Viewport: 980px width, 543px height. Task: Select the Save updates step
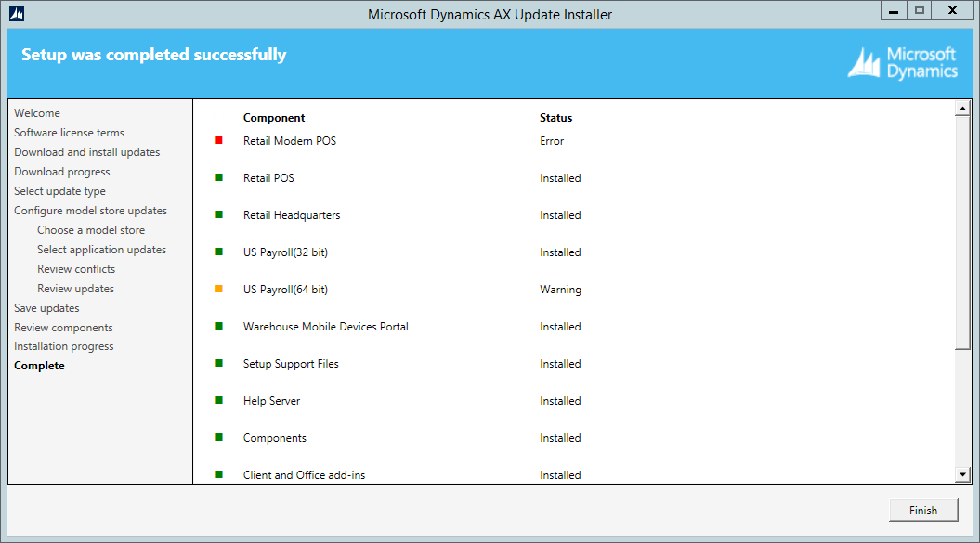[x=46, y=307]
